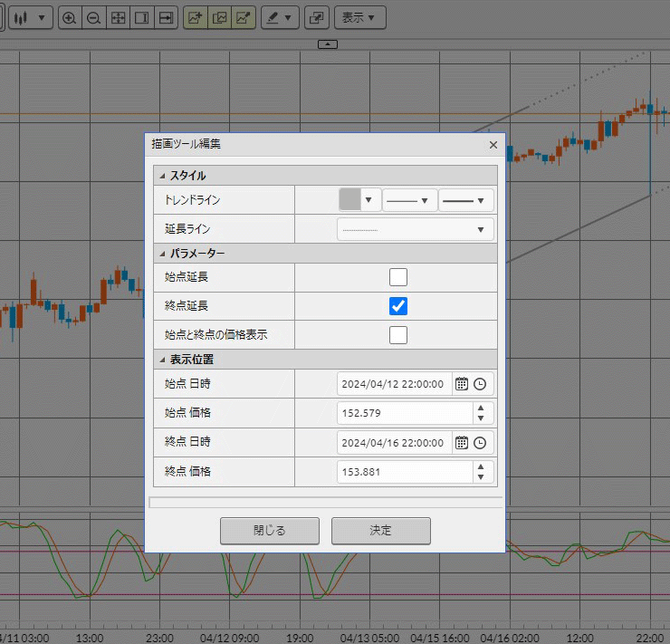This screenshot has width=670, height=644.
Task: Click the fit-all arrows chart icon
Action: point(118,17)
